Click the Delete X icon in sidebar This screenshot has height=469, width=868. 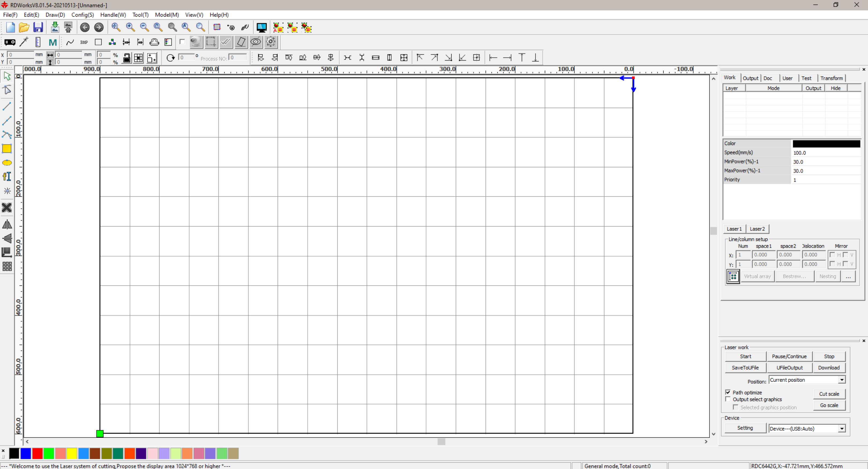coord(7,207)
